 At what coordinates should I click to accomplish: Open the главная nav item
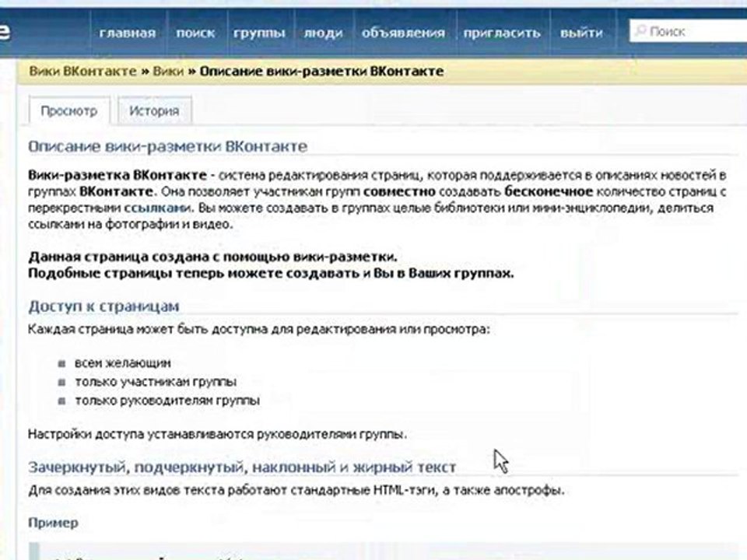click(127, 33)
